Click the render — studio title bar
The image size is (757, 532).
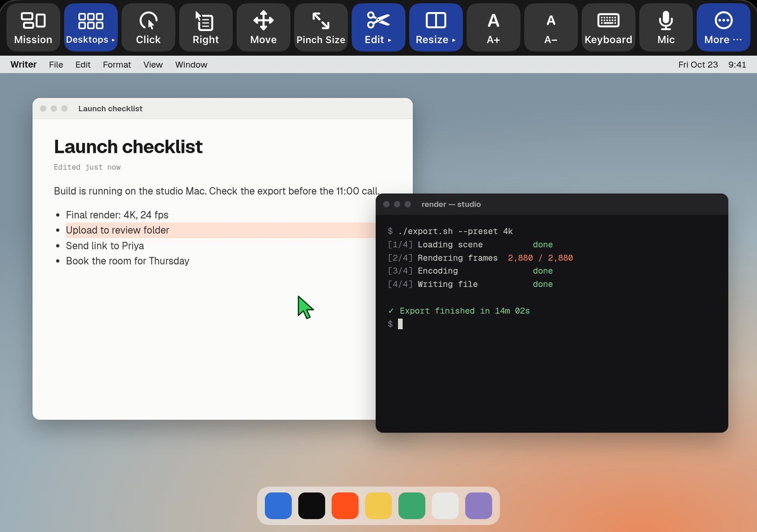tap(552, 204)
